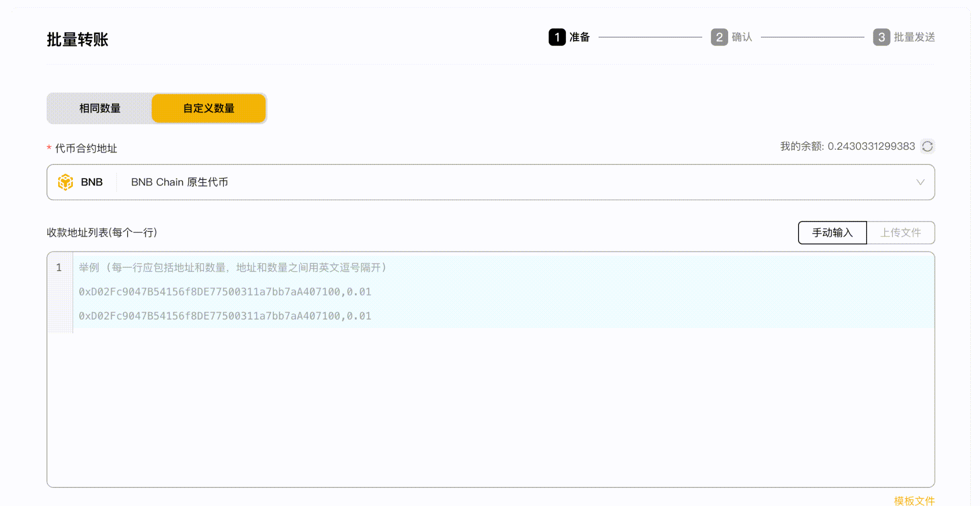Click the 批量发送 step label
Image resolution: width=980 pixels, height=506 pixels.
point(914,37)
